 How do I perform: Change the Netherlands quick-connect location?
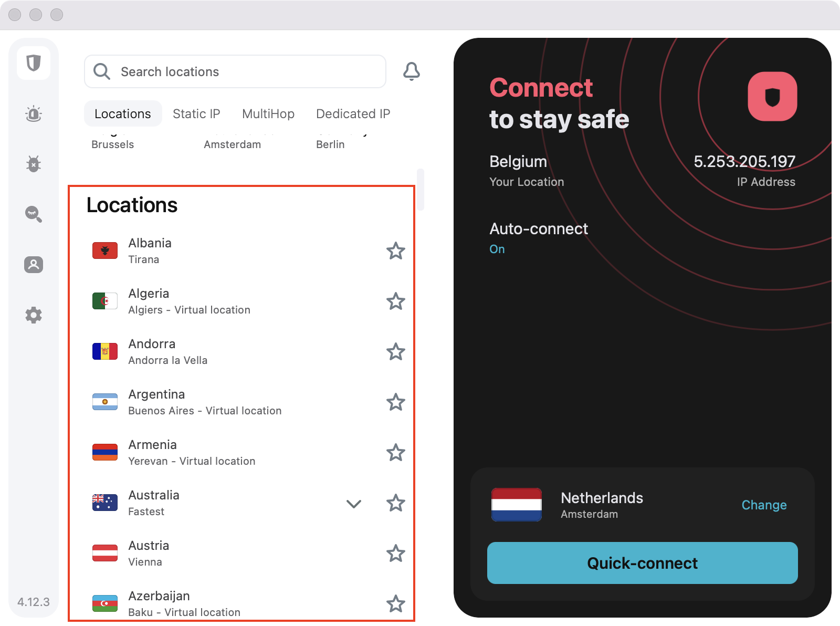pyautogui.click(x=764, y=505)
